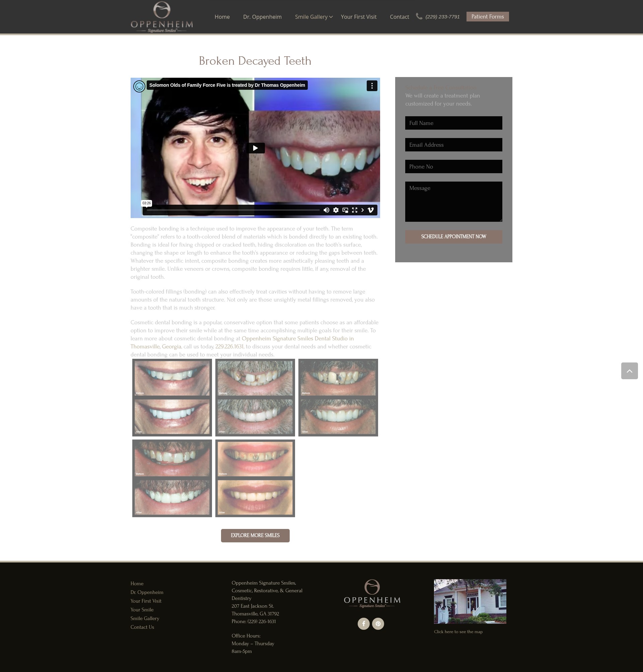The width and height of the screenshot is (643, 672).
Task: Focus the Full Name field
Action: (453, 123)
